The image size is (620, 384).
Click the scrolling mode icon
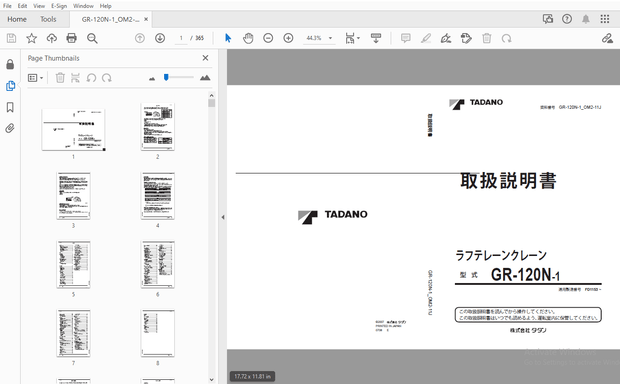(x=376, y=38)
